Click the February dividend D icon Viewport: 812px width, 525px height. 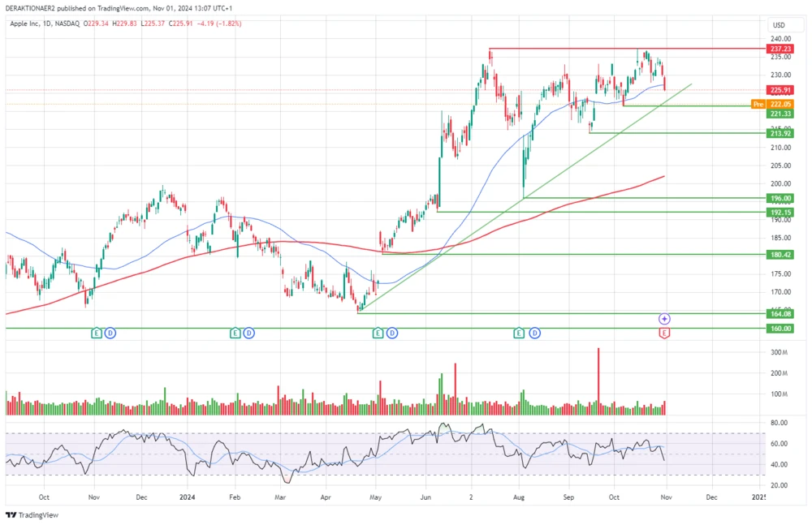248,333
